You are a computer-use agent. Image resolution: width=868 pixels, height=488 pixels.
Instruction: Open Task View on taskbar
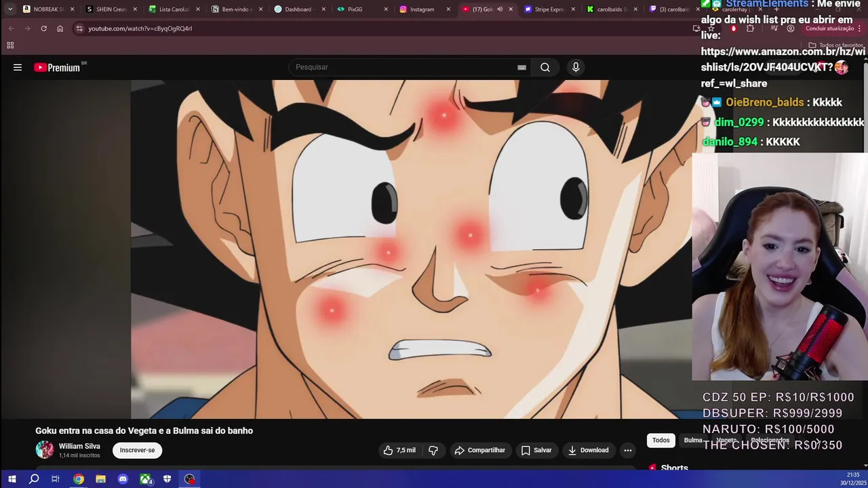coord(56,479)
